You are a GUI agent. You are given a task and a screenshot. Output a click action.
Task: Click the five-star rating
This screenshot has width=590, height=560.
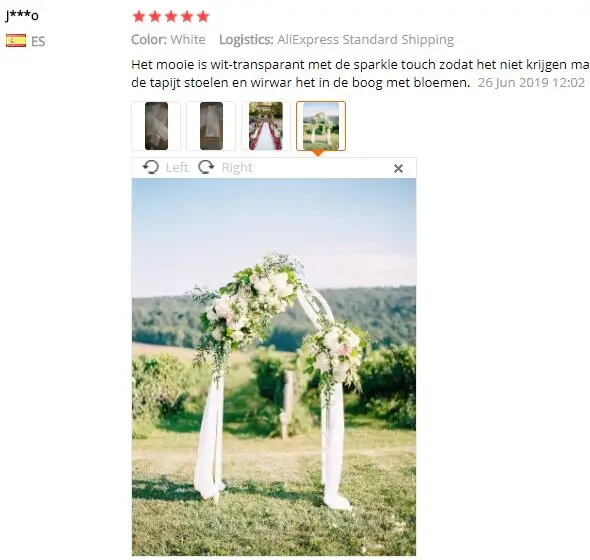[171, 17]
